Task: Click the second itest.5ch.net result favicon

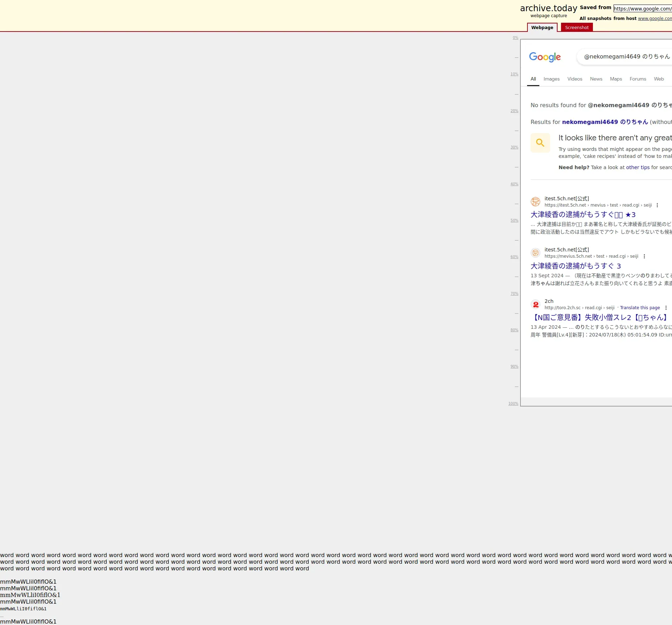Action: [535, 253]
